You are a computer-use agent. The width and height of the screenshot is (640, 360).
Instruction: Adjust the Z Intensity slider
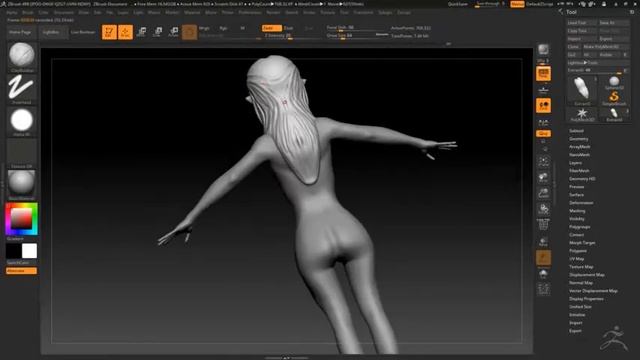pos(291,36)
